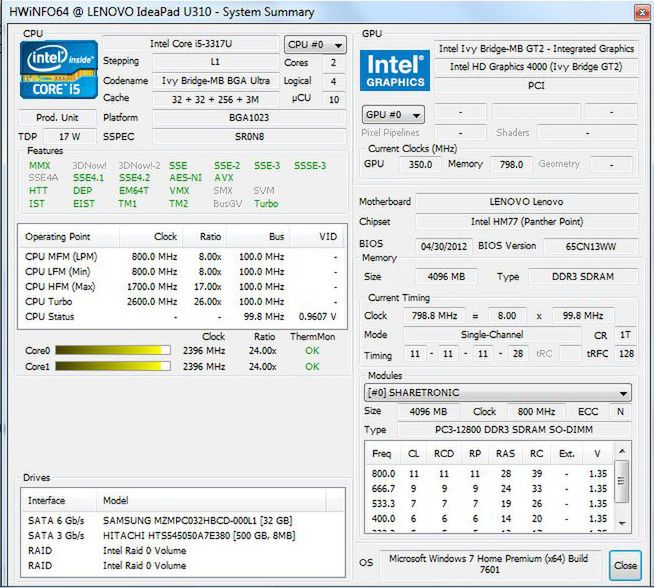Click scroll down arrow in memory timings table

point(622,523)
